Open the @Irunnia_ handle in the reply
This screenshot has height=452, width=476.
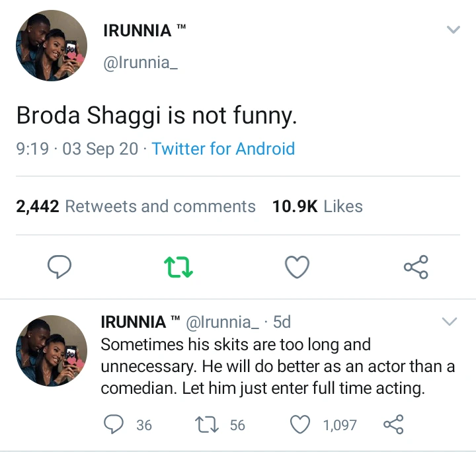coord(223,322)
